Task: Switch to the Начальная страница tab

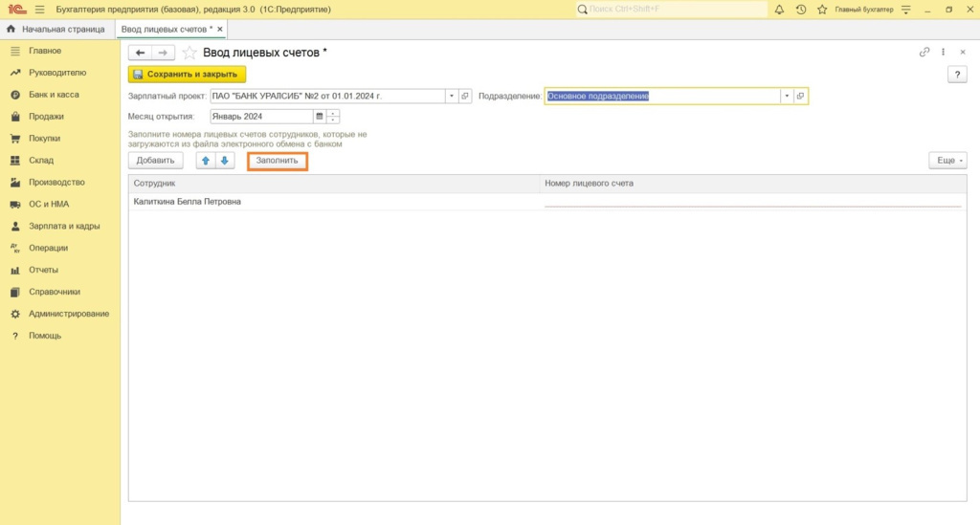Action: pyautogui.click(x=56, y=30)
